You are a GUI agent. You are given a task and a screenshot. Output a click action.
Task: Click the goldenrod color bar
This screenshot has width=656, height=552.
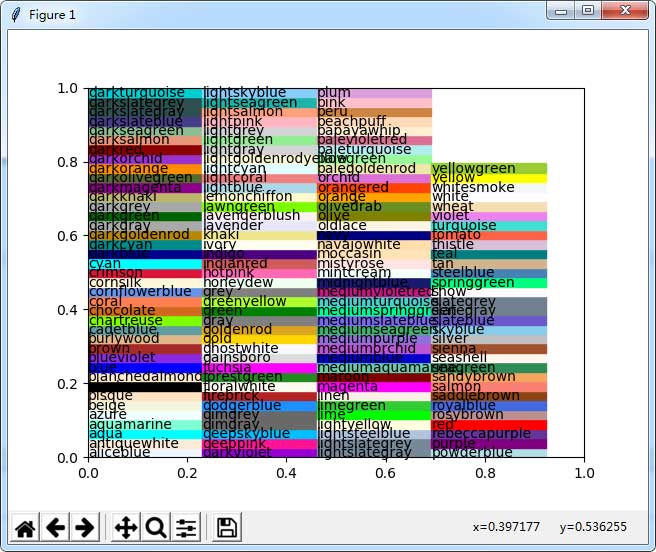(260, 330)
